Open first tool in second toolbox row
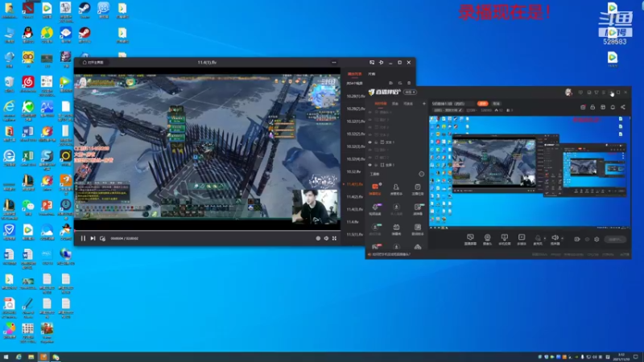Image resolution: width=644 pixels, height=362 pixels. [x=375, y=209]
